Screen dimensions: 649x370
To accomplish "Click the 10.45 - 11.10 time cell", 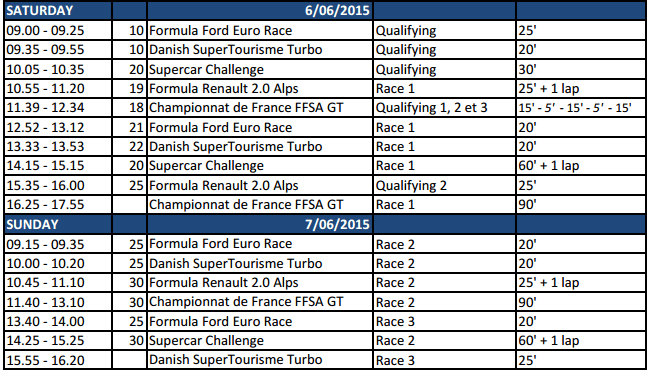I will (58, 283).
